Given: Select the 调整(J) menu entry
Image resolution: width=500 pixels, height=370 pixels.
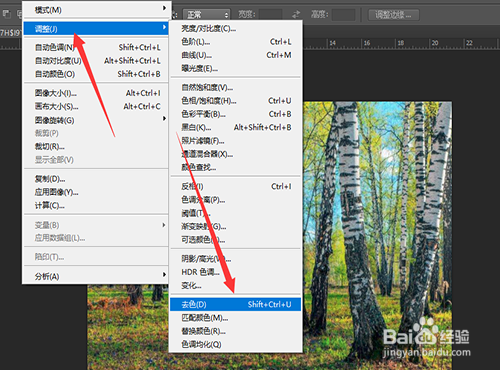Looking at the screenshot, I should tap(96, 29).
